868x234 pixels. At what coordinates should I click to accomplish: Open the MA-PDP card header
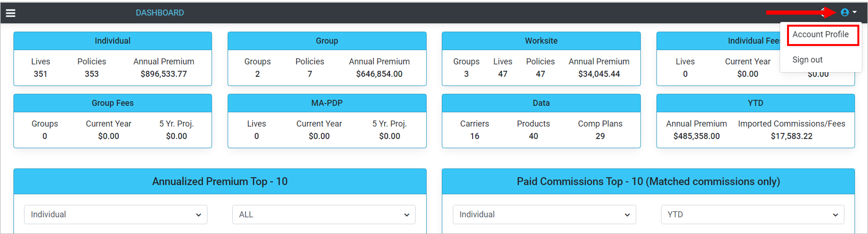pos(326,103)
